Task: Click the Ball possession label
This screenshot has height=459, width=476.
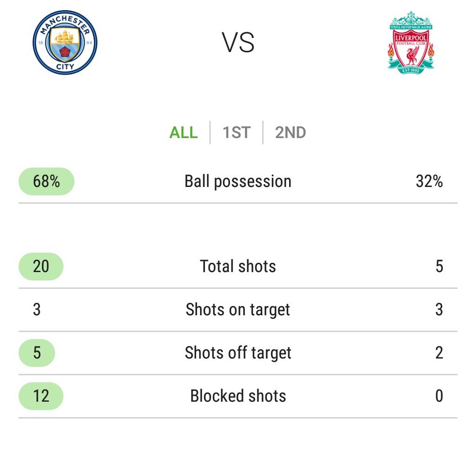Action: tap(238, 181)
